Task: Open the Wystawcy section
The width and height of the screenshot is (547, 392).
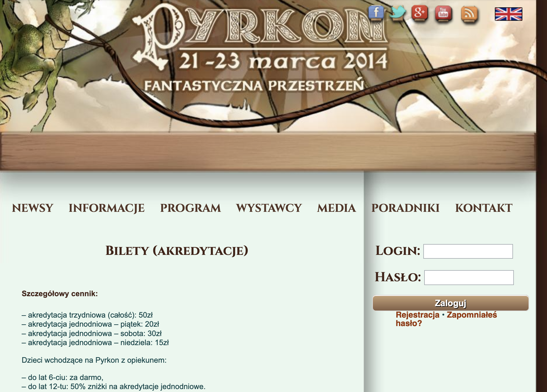Action: [269, 208]
